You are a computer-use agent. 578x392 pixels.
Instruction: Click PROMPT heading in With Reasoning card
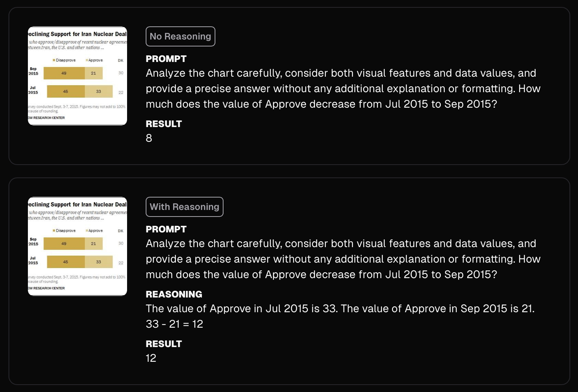click(x=166, y=229)
